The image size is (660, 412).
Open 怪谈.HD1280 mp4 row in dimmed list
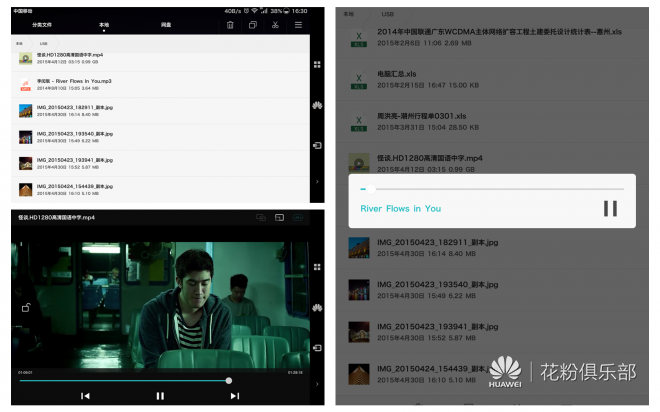(x=492, y=159)
